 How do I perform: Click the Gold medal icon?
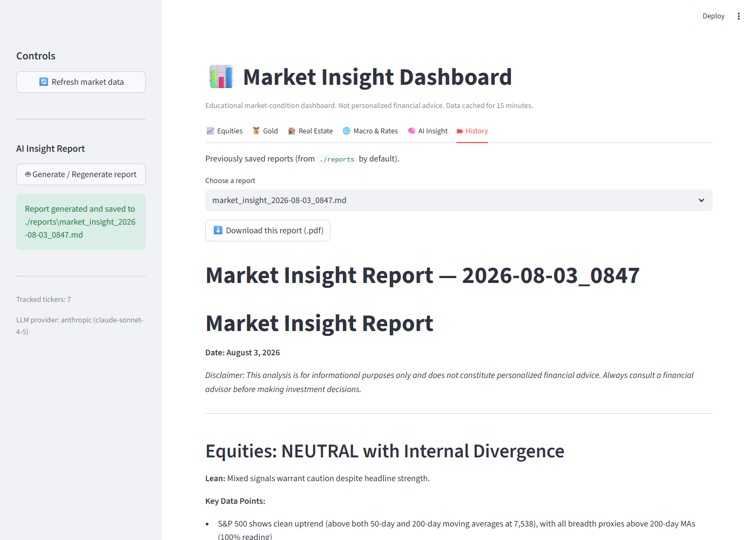(256, 131)
